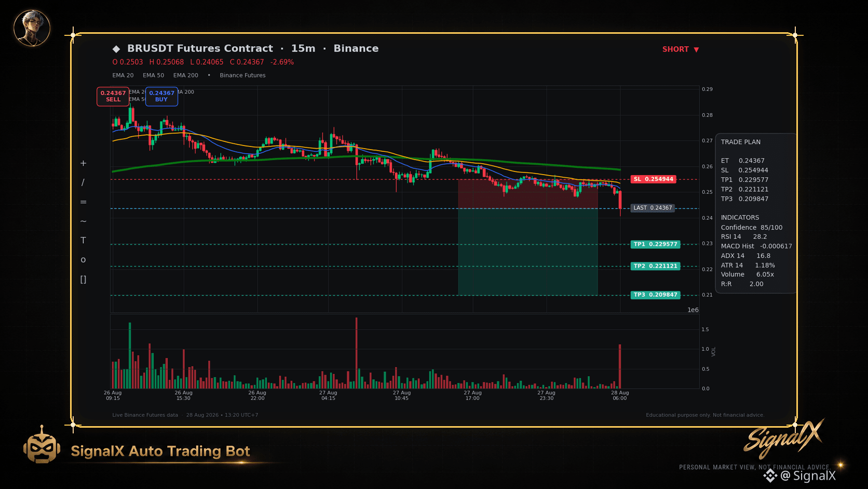The height and width of the screenshot is (489, 868).
Task: Click the close price C 0.24367
Action: pyautogui.click(x=247, y=62)
